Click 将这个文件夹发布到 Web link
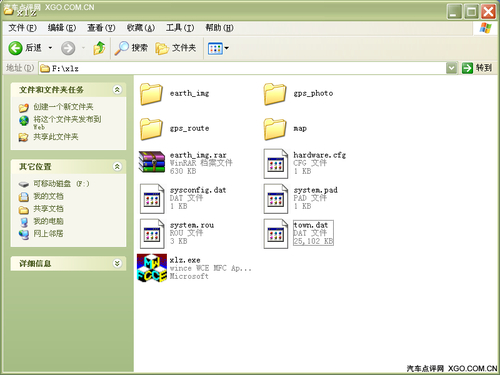Image resolution: width=500 pixels, height=375 pixels. 67,123
